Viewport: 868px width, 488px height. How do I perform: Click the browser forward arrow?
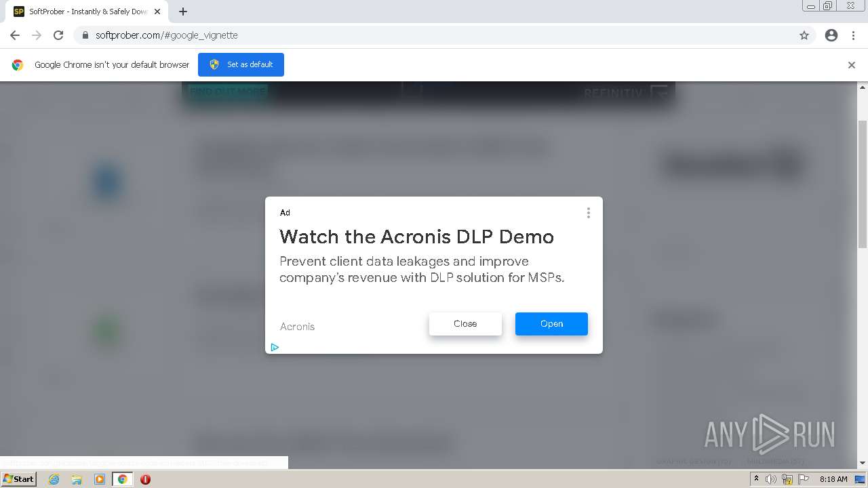[x=37, y=35]
